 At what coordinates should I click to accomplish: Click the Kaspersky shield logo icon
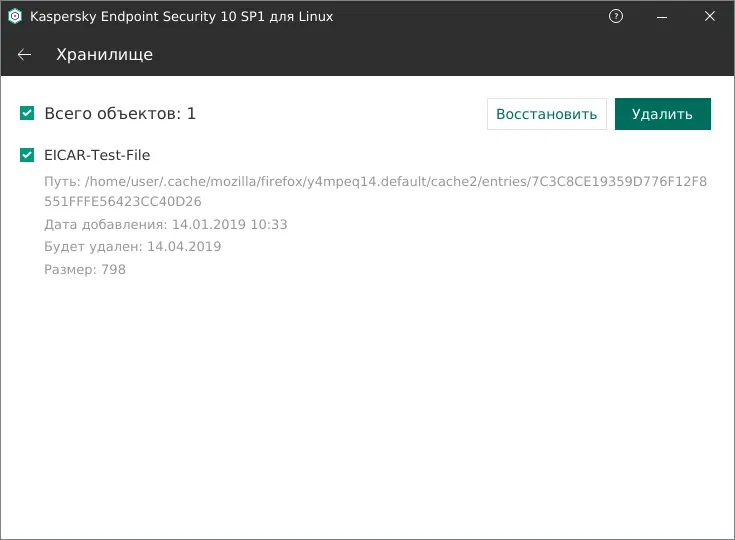pos(15,16)
